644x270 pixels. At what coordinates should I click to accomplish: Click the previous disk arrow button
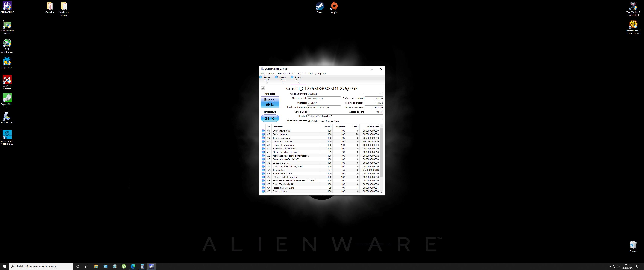click(x=263, y=88)
